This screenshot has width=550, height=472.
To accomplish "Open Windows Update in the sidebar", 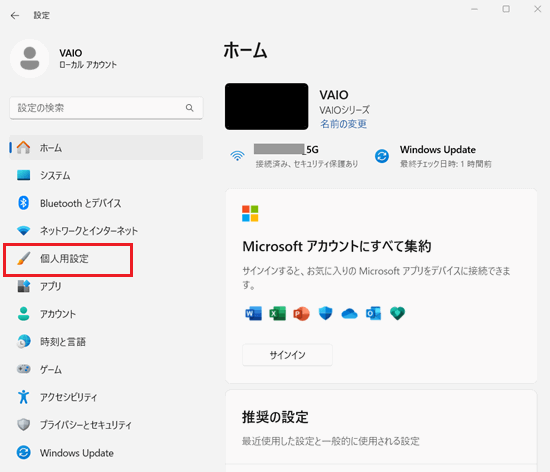I will (x=106, y=452).
